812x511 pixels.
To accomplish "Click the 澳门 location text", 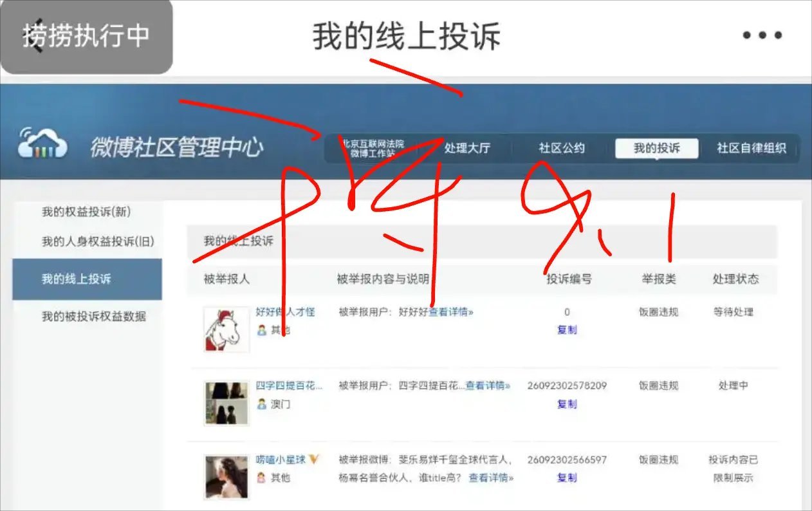I will coord(281,404).
